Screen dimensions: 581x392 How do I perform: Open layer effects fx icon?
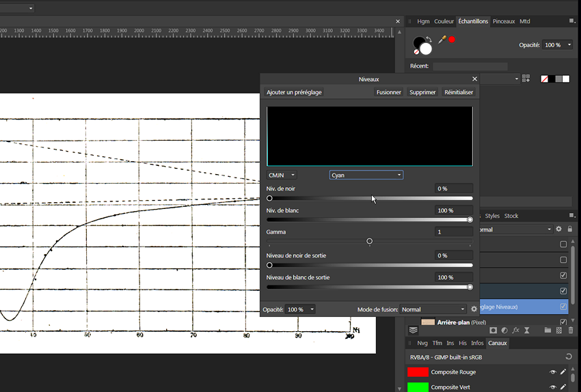[515, 330]
